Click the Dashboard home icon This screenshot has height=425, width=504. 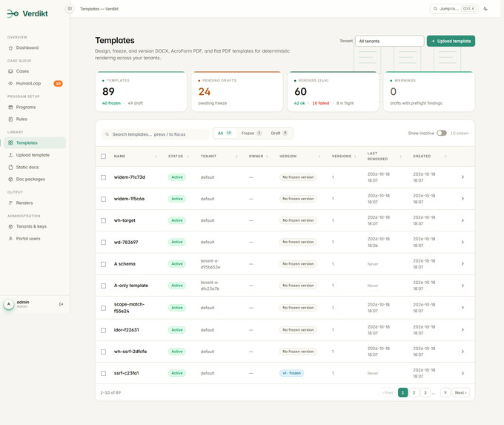point(10,48)
